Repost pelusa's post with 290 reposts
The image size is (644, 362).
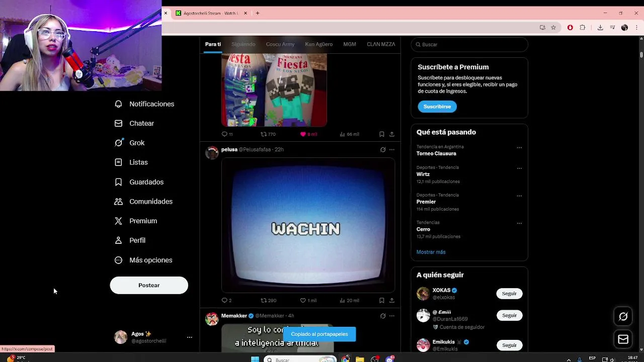268,301
